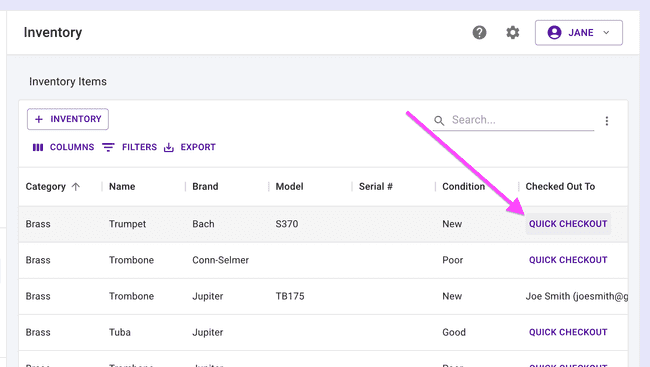Quick checkout the Bach Trumpet
Viewport: 650px width, 367px height.
[x=568, y=224]
